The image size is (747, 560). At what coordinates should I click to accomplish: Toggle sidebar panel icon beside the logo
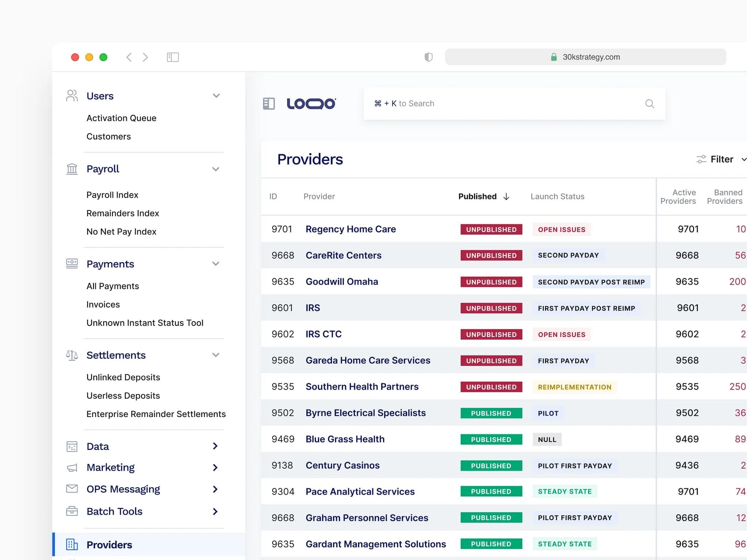269,104
